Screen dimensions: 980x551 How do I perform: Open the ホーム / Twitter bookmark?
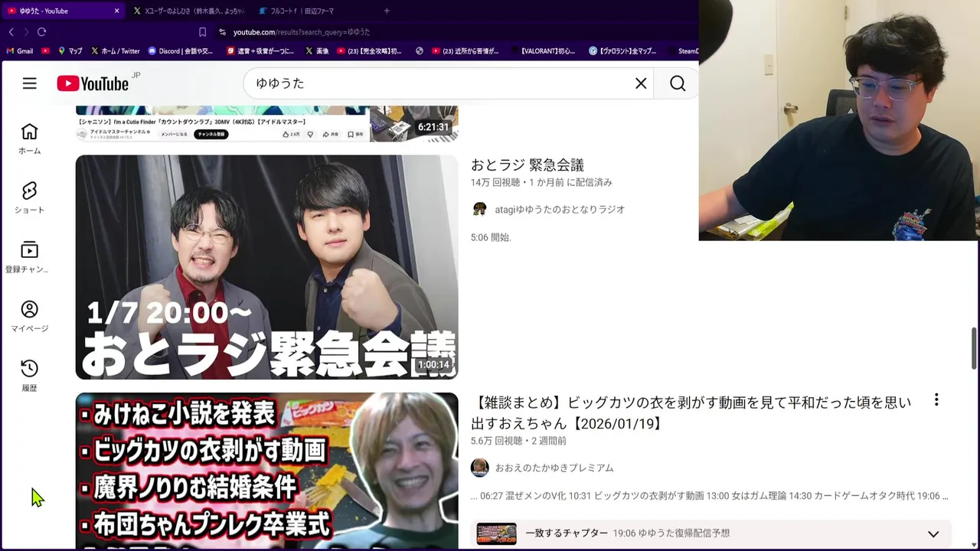[x=115, y=51]
